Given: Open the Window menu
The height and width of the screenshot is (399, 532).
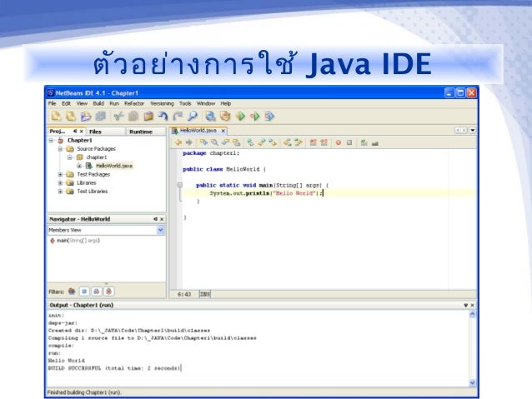Looking at the screenshot, I should pos(206,103).
